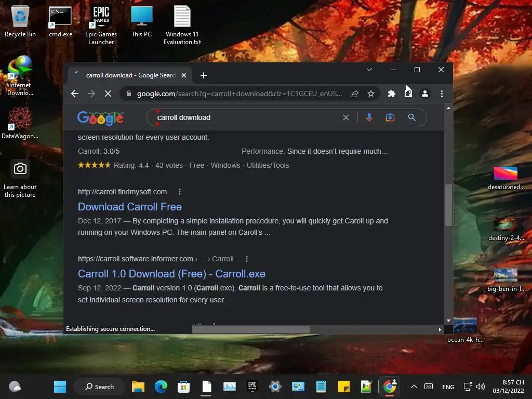Click the Chrome profile avatar icon

tap(425, 94)
